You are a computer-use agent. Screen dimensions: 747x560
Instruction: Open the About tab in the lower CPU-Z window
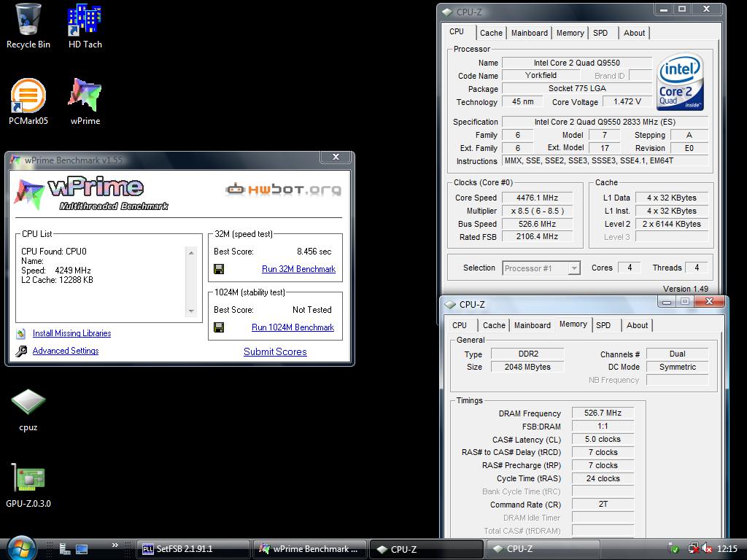click(637, 325)
